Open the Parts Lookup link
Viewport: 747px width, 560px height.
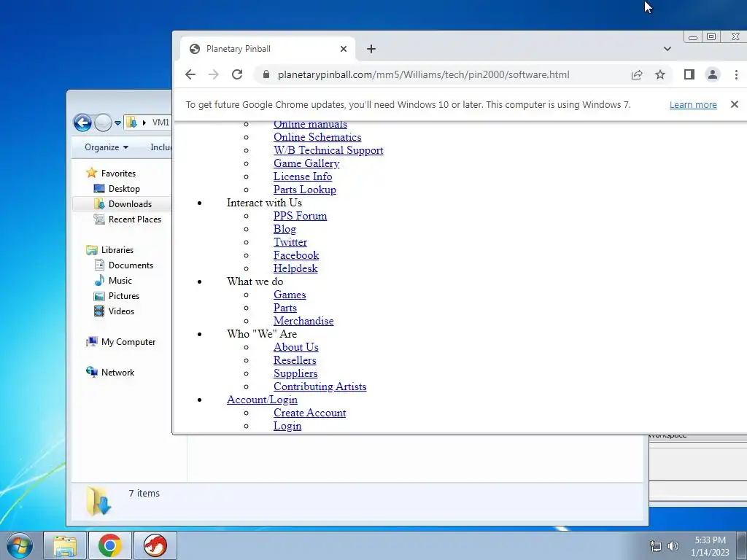pos(304,190)
